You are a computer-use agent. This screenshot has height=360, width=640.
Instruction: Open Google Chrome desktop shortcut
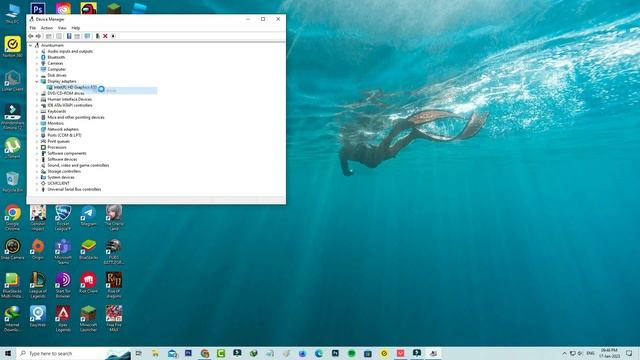click(x=13, y=218)
